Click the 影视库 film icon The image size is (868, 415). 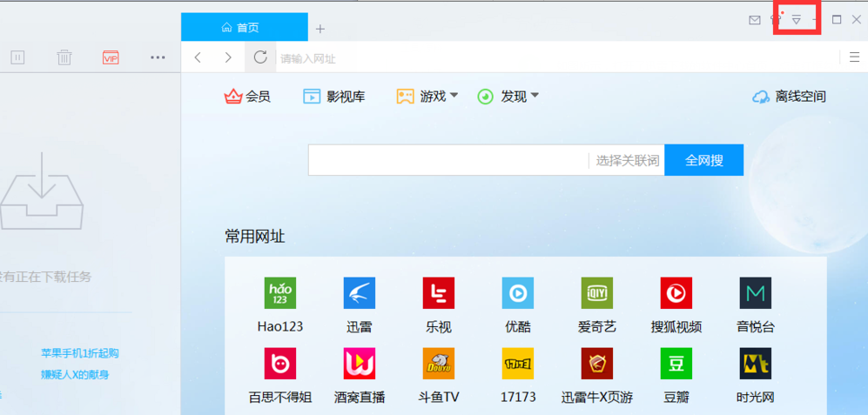312,97
